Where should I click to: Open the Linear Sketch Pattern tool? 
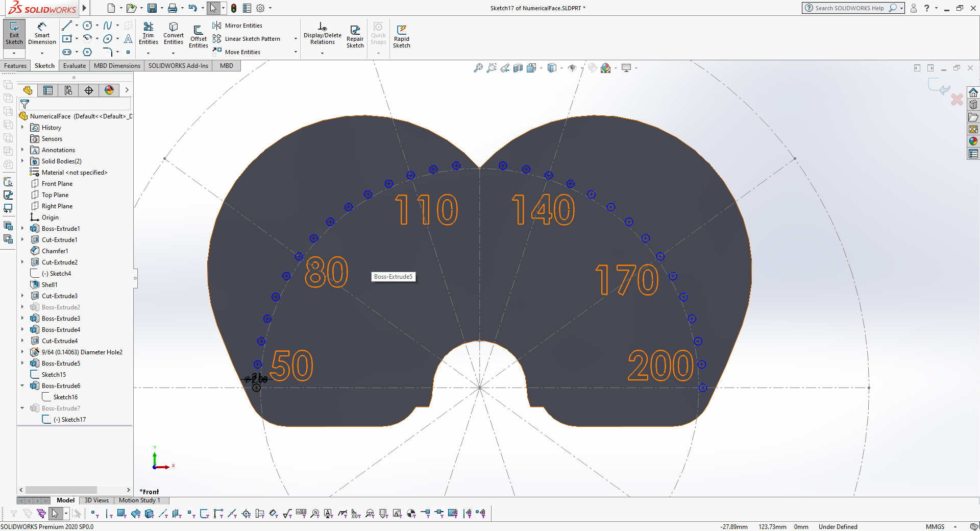pos(247,39)
